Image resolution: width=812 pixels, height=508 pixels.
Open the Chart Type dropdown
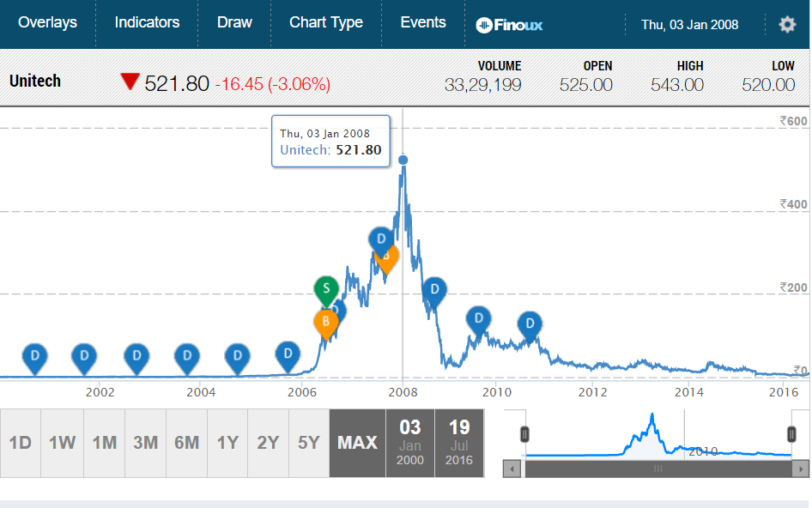tap(326, 23)
